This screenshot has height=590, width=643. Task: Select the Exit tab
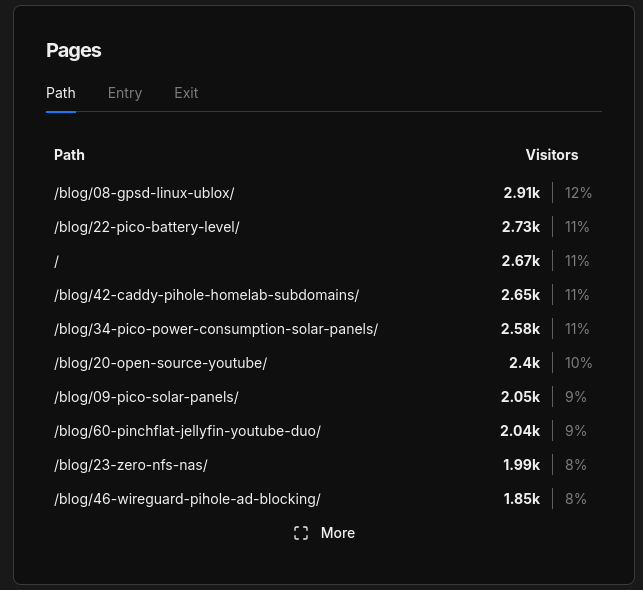click(x=186, y=93)
